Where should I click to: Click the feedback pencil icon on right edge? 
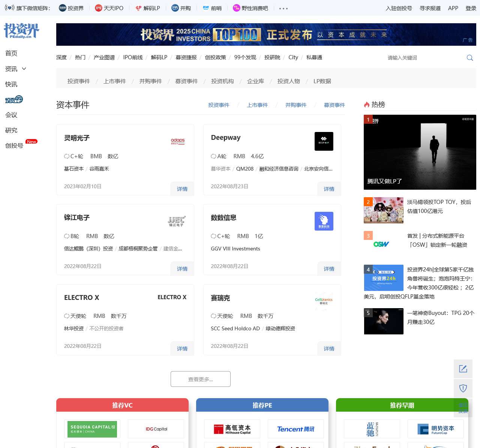pos(463,369)
